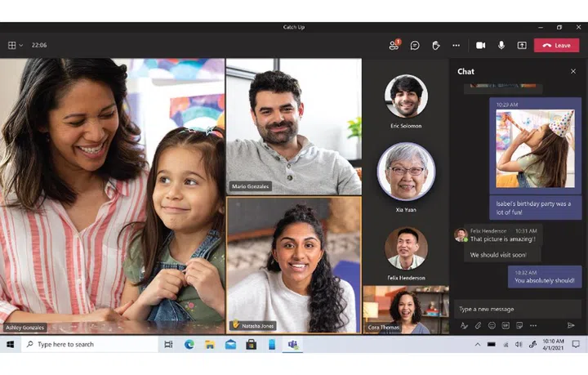588x375 pixels.
Task: Click the meeting timer 22:06
Action: click(39, 45)
